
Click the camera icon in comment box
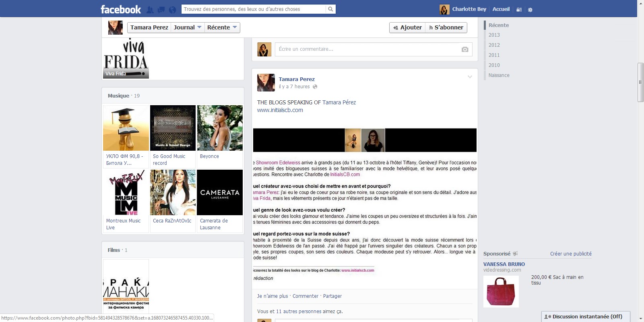click(465, 49)
